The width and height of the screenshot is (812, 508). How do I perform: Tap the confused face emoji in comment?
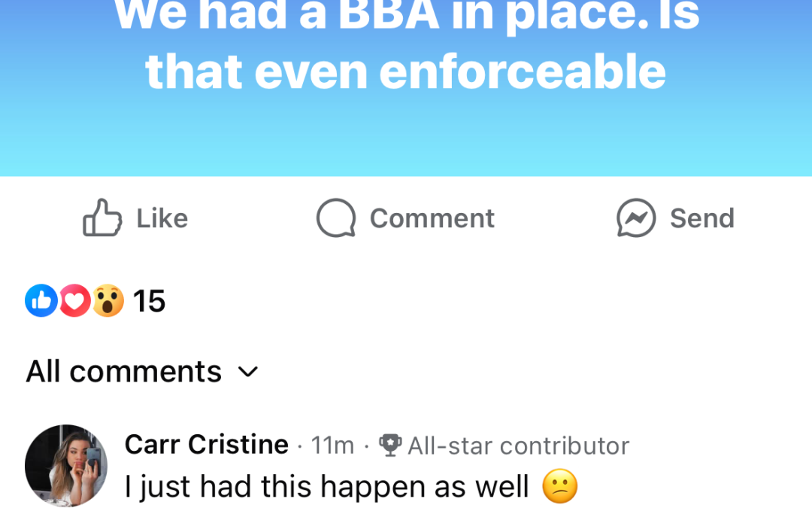click(560, 487)
